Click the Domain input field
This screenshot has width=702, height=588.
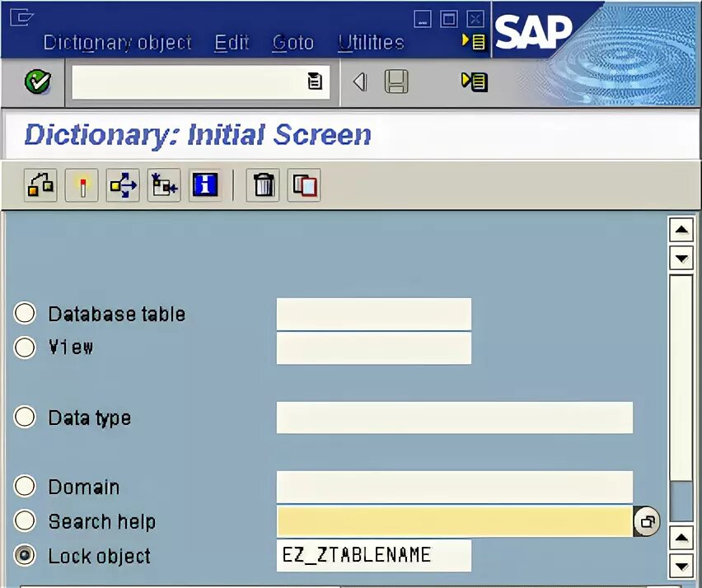455,487
